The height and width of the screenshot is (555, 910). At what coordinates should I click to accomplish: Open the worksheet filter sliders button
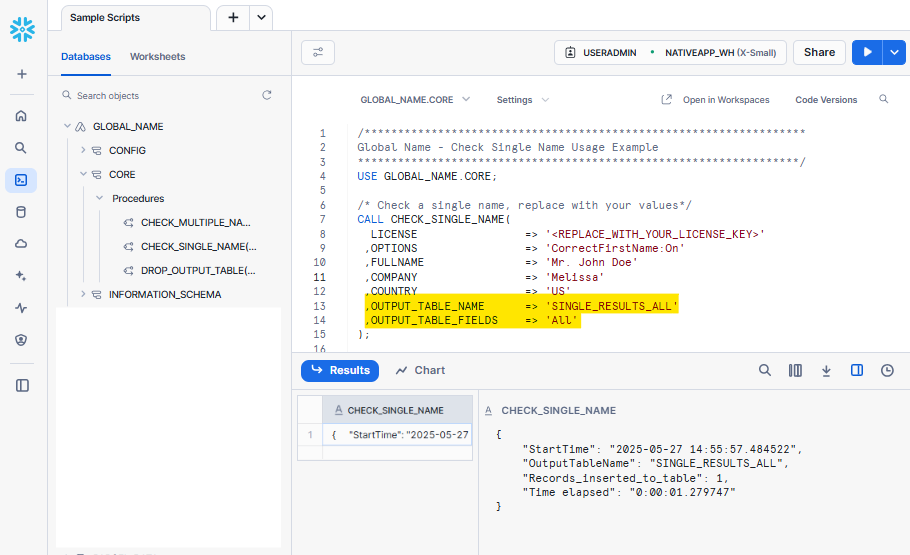click(318, 52)
